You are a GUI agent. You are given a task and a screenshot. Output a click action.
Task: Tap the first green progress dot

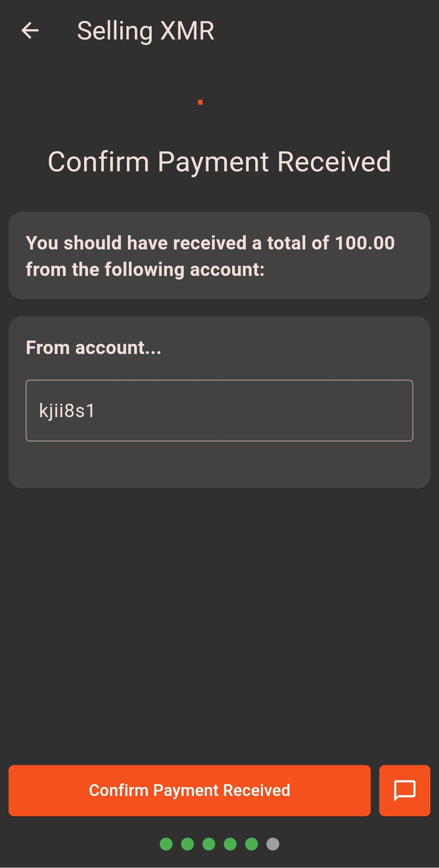pyautogui.click(x=166, y=844)
